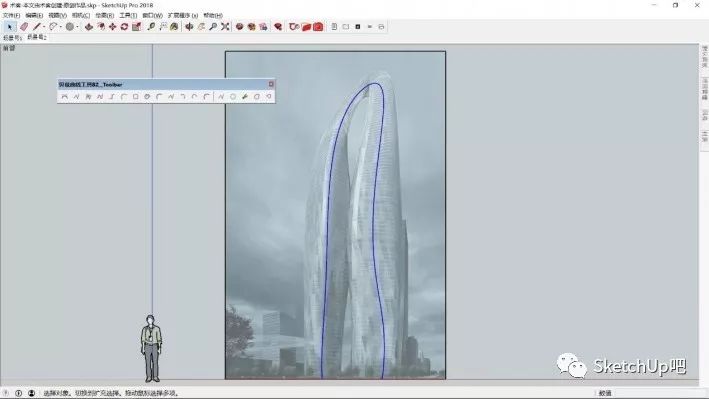Open the File (F) menu
The height and width of the screenshot is (399, 709).
[11, 15]
